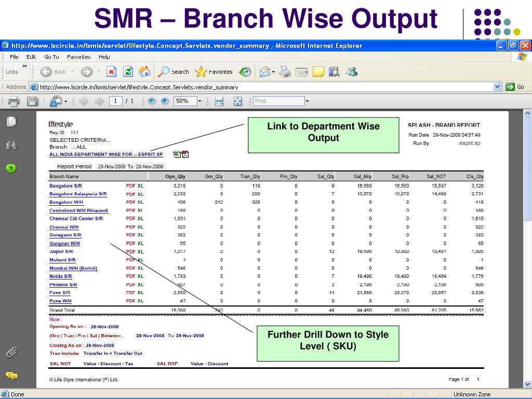Image resolution: width=532 pixels, height=399 pixels.
Task: Open the Search magnifier tool
Action: [x=173, y=72]
